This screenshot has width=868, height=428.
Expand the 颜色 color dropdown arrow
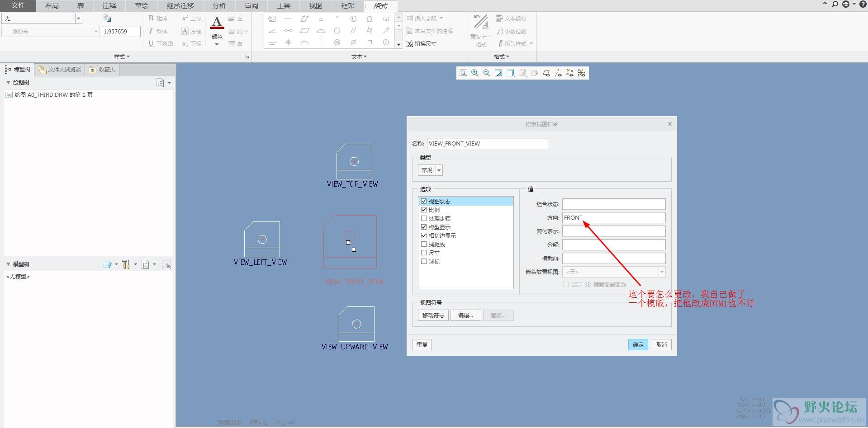pyautogui.click(x=217, y=44)
